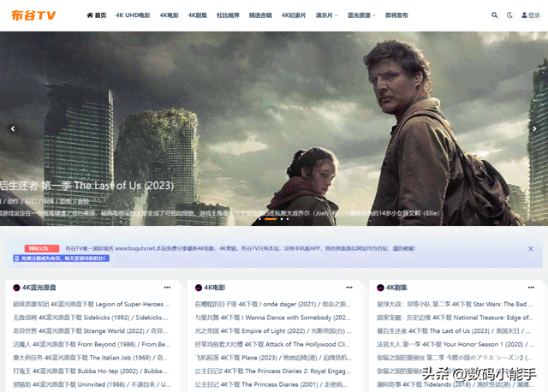The width and height of the screenshot is (548, 392).
Task: Click the 登录 user login link
Action: 531,15
